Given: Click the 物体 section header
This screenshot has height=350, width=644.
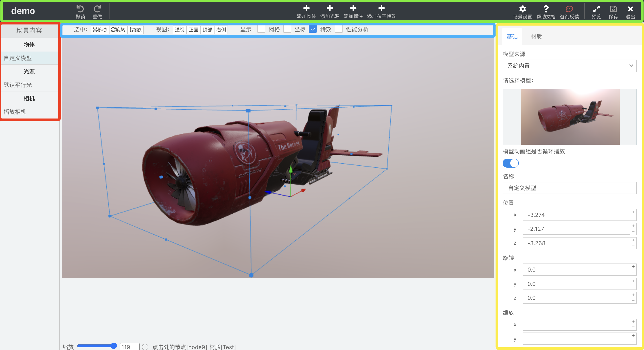Looking at the screenshot, I should pyautogui.click(x=29, y=45).
